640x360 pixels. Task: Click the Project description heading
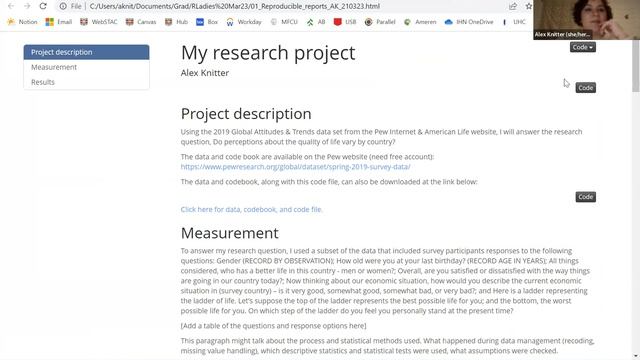coord(246,114)
